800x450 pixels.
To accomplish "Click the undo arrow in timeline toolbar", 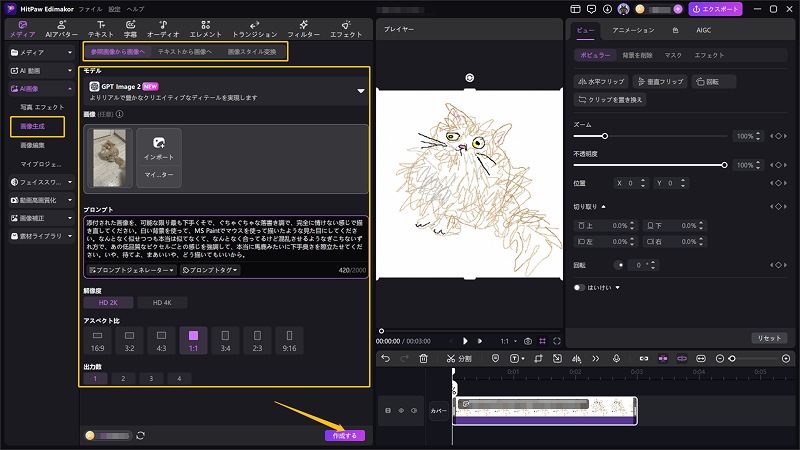I will [x=385, y=359].
